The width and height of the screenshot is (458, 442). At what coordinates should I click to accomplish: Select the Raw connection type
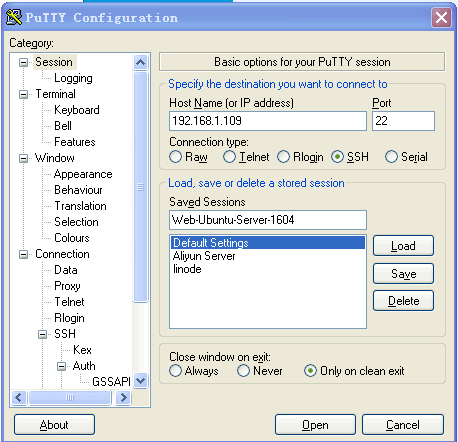click(176, 157)
